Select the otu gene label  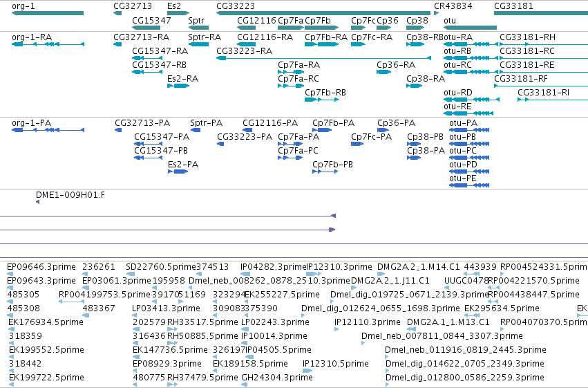pyautogui.click(x=450, y=20)
